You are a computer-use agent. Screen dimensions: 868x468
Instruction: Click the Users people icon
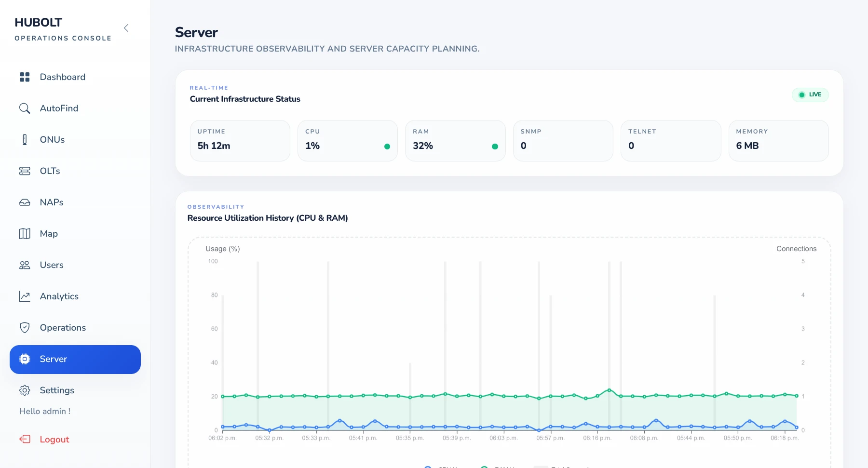click(25, 265)
